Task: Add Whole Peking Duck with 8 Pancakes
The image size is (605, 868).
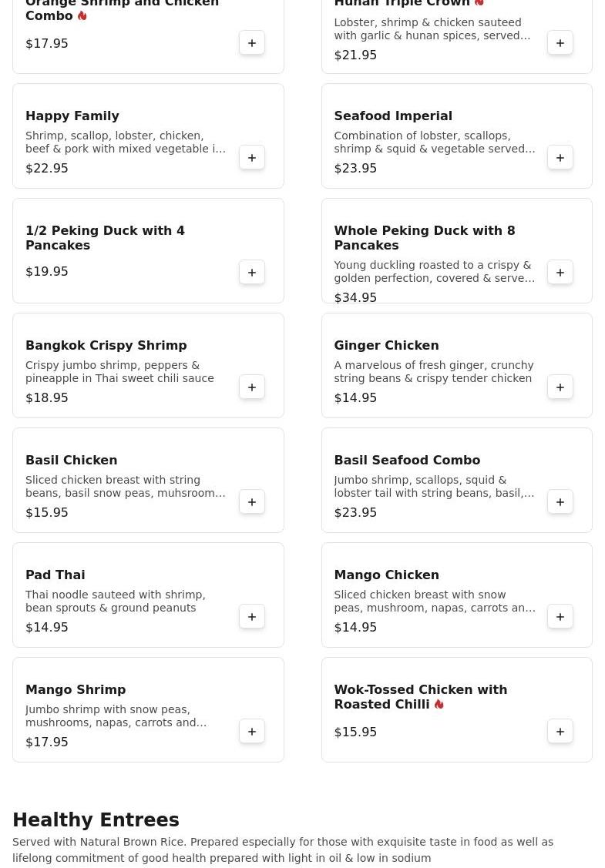Action: (x=560, y=273)
